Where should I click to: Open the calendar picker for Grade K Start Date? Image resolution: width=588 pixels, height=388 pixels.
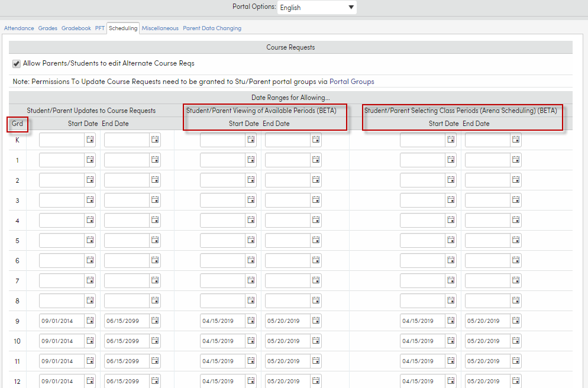coord(90,140)
